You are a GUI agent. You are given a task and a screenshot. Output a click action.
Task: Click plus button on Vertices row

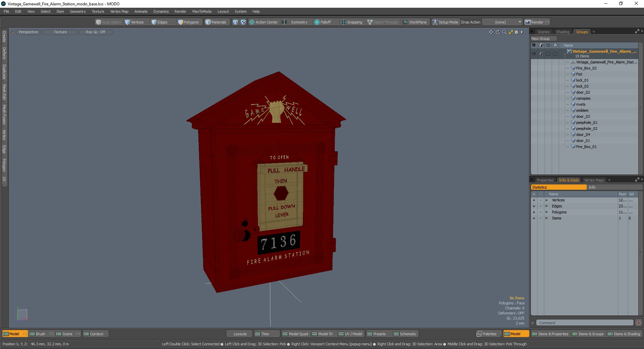534,200
